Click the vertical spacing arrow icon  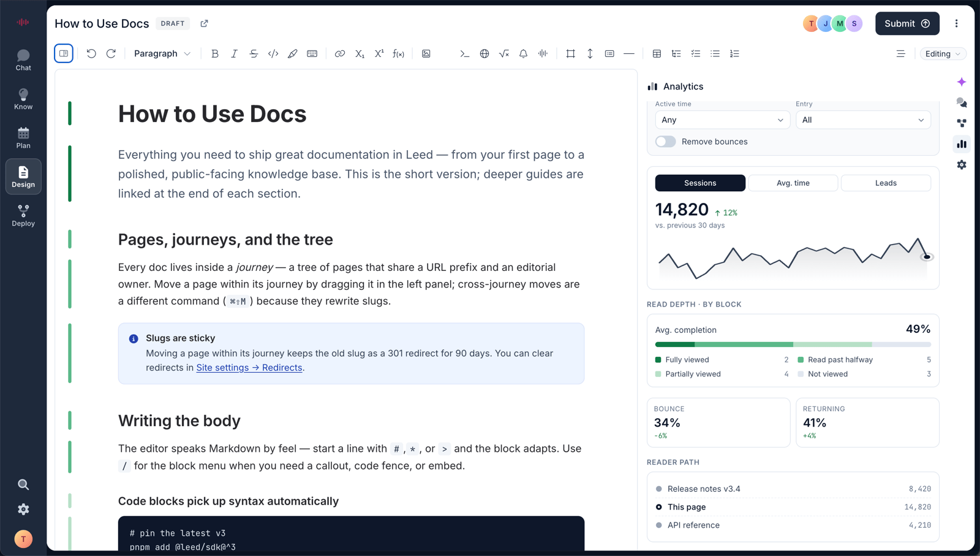(x=590, y=53)
